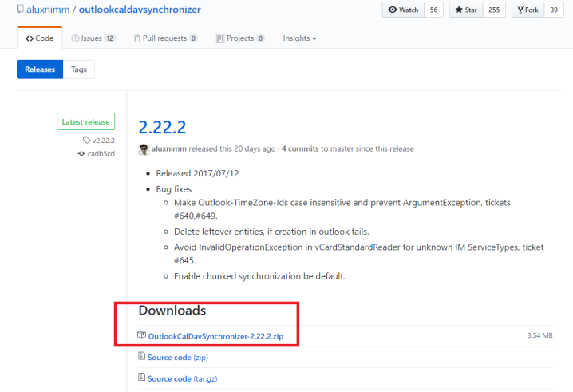Select the Releases button
This screenshot has width=573, height=392.
click(x=40, y=69)
